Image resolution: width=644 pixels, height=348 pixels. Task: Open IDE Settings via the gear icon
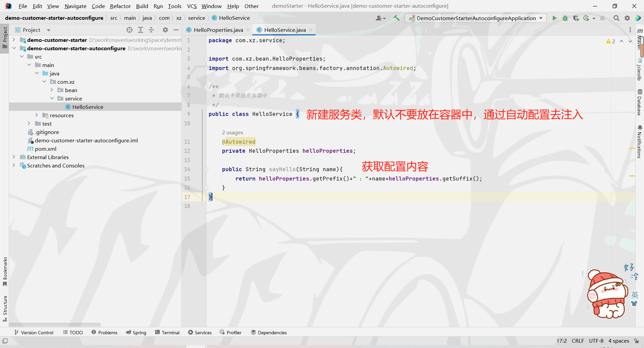pos(627,18)
